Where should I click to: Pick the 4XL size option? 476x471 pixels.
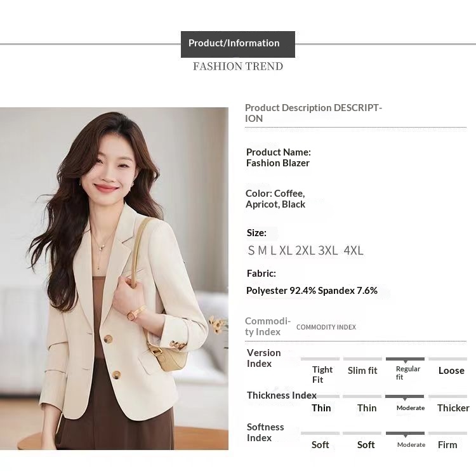point(354,251)
